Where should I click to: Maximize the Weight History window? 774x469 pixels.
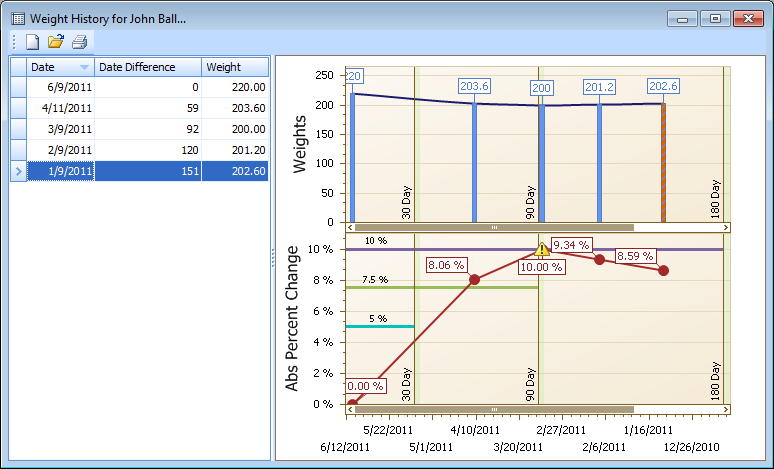pos(715,19)
